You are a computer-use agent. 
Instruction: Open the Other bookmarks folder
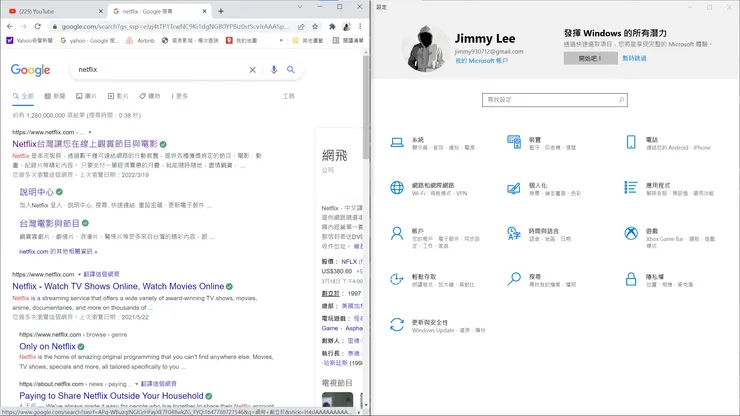tap(308, 41)
